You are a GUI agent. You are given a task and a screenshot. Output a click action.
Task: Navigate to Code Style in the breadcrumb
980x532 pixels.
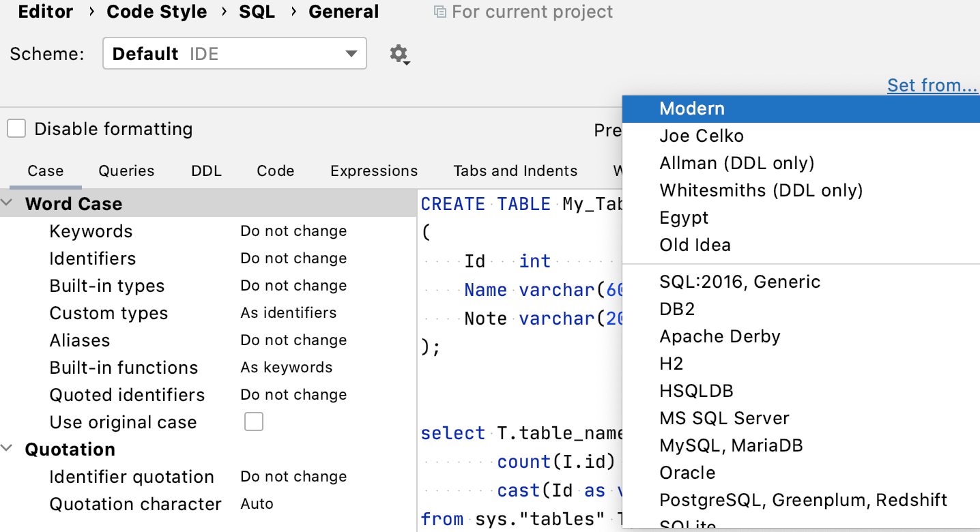[156, 11]
